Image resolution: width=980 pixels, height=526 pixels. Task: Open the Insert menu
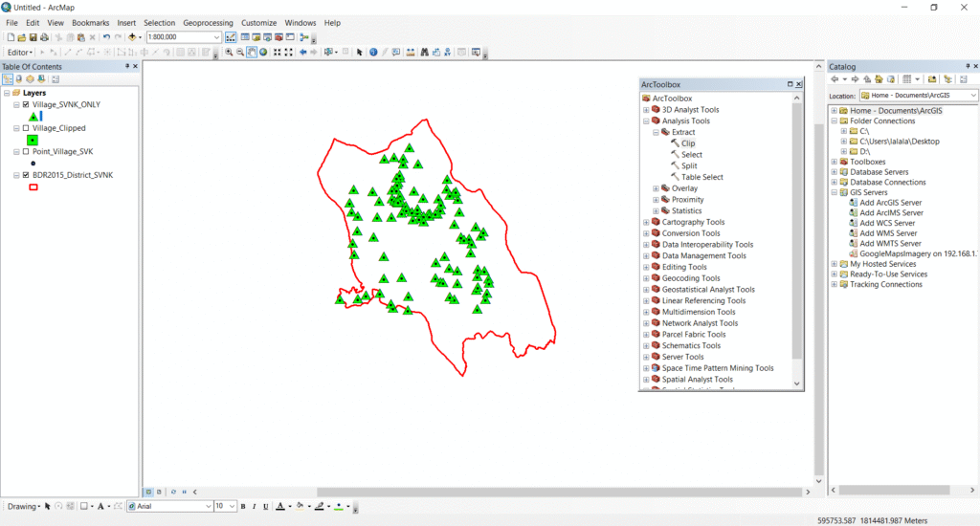coord(126,23)
